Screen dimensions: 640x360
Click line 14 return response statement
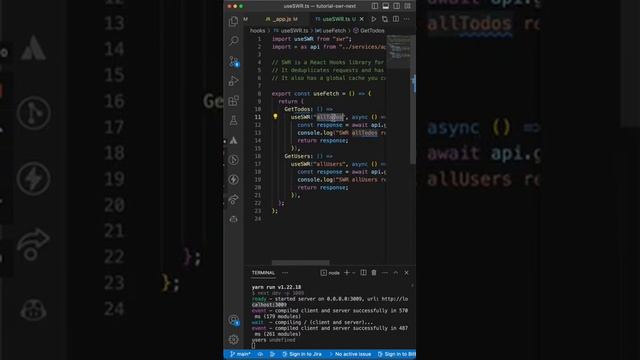tap(323, 140)
